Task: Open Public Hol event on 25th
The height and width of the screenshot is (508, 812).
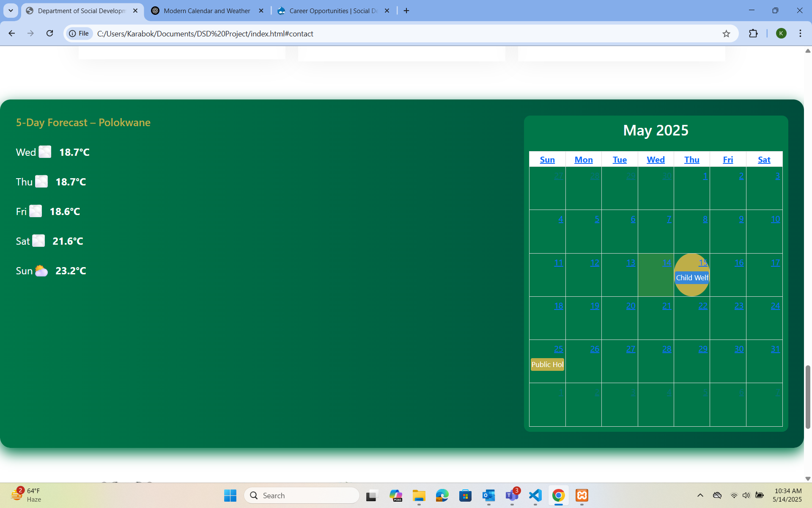Action: [547, 364]
